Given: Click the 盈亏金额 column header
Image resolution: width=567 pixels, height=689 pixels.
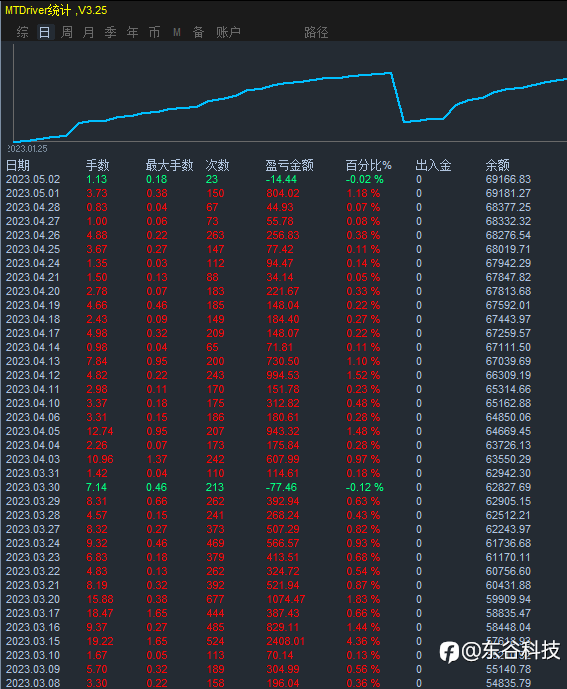Looking at the screenshot, I should (x=289, y=165).
